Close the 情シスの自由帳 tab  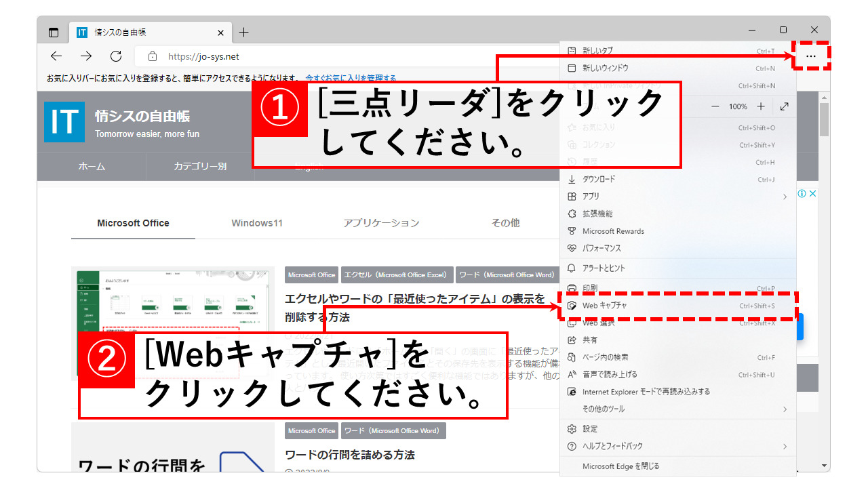[x=221, y=33]
